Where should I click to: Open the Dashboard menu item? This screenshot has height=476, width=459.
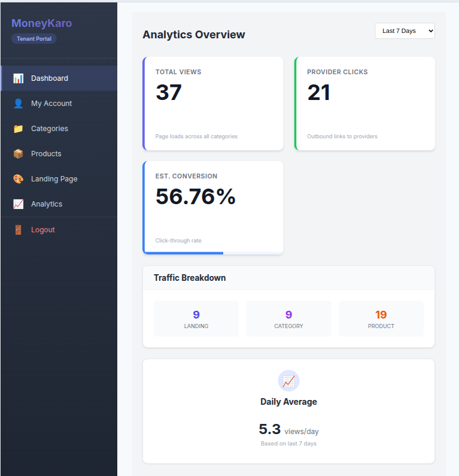tap(50, 78)
